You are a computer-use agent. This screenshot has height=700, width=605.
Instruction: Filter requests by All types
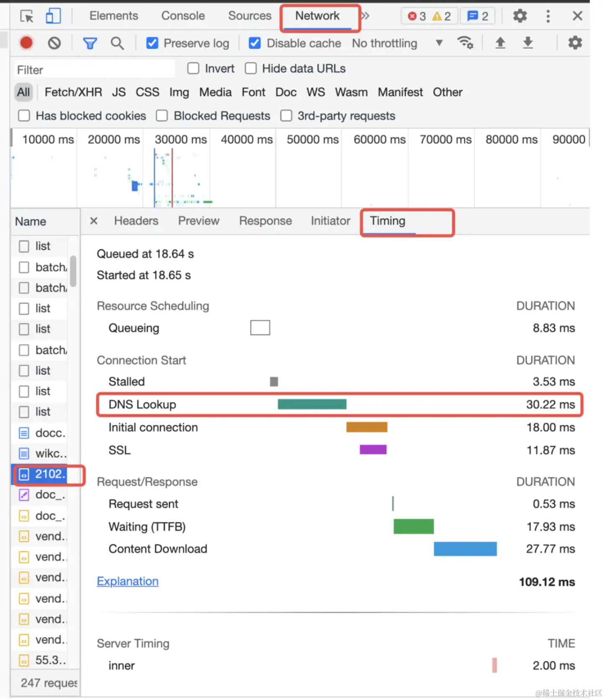tap(23, 92)
